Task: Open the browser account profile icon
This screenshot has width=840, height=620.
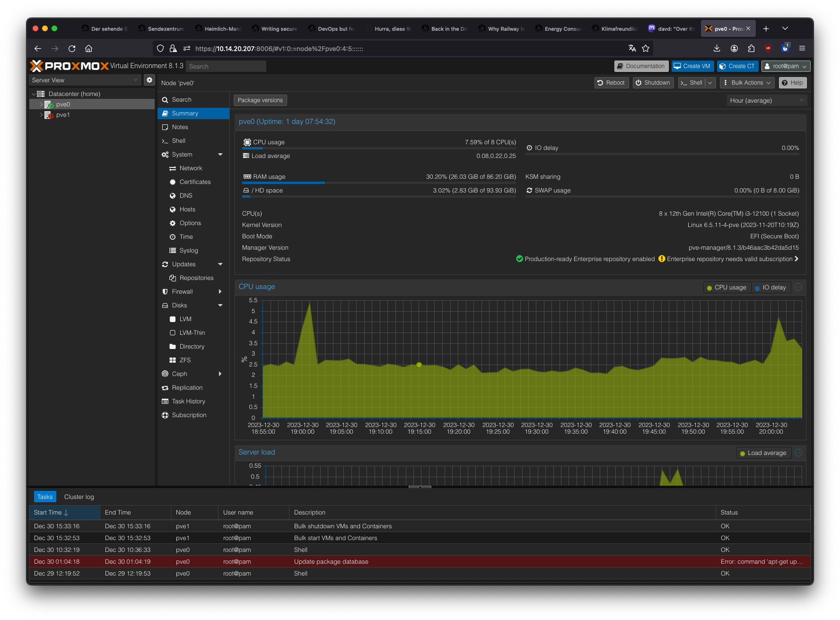Action: point(734,48)
